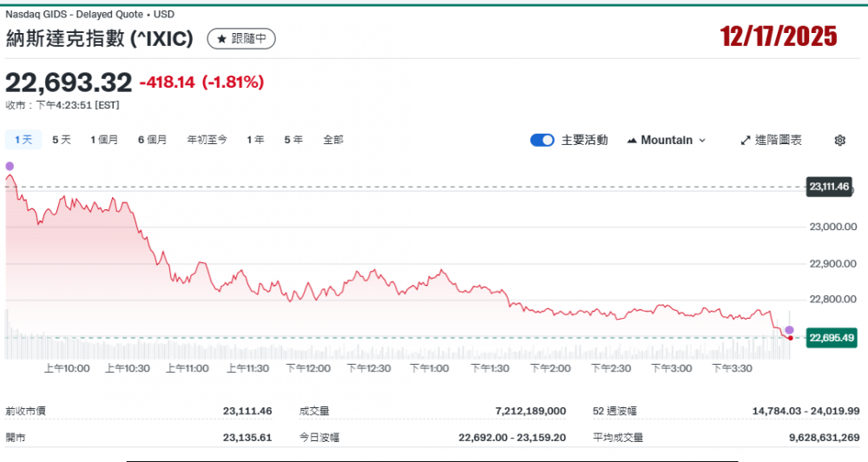
Task: Click the star icon in 跟隨中 button
Action: 221,39
